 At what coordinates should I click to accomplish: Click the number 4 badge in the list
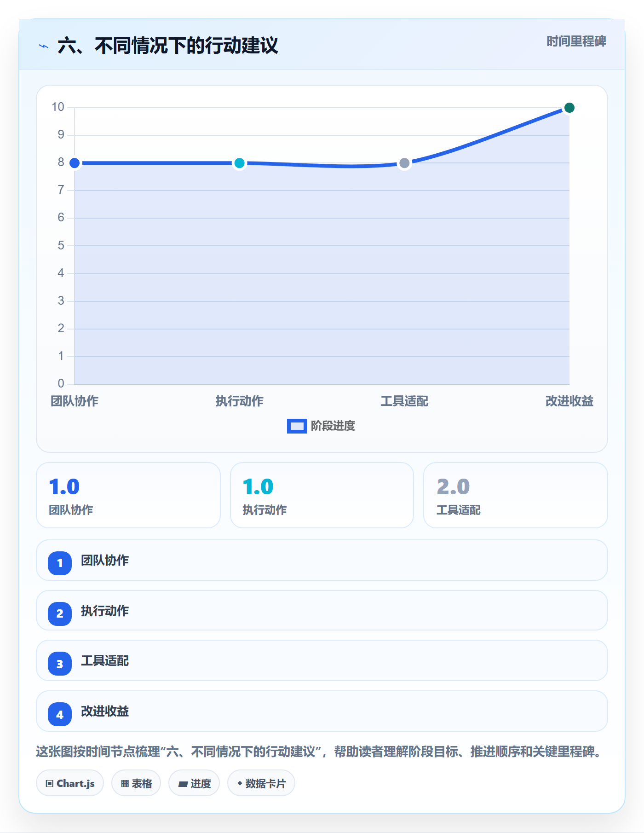tap(60, 714)
